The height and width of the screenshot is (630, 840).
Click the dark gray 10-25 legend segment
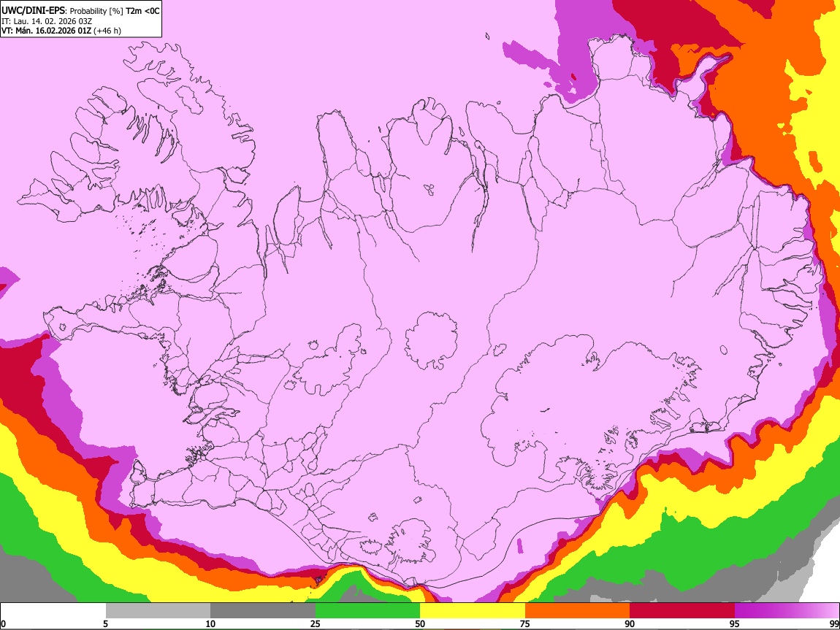(263, 611)
